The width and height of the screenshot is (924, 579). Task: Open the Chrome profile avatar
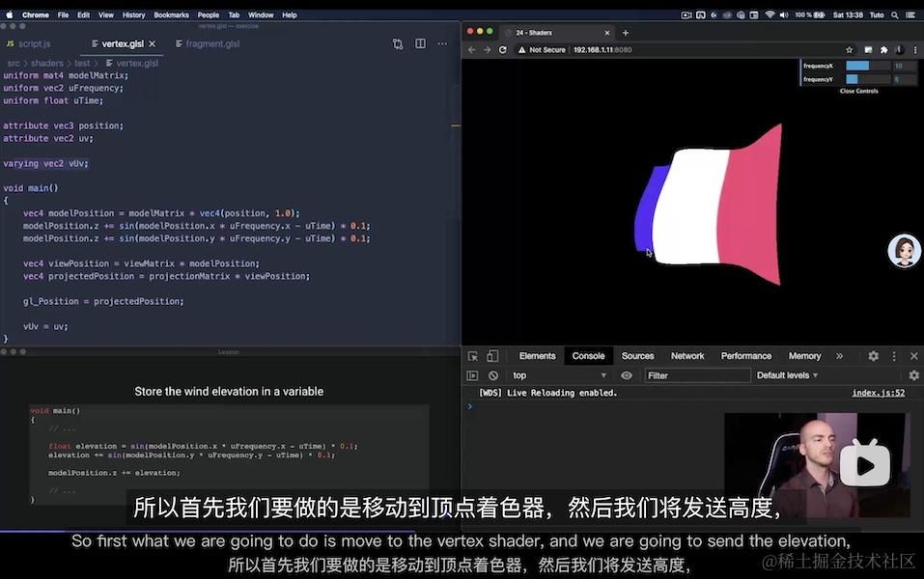pos(899,50)
